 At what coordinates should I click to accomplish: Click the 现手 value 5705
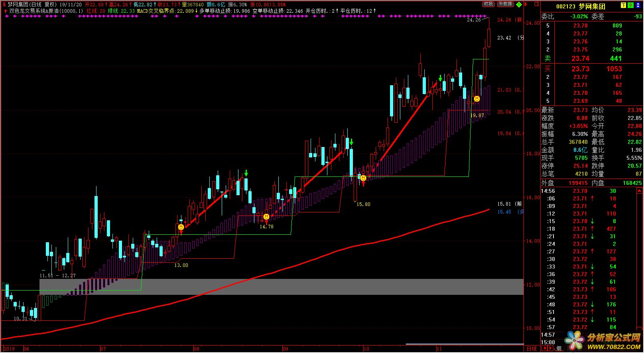(x=581, y=158)
